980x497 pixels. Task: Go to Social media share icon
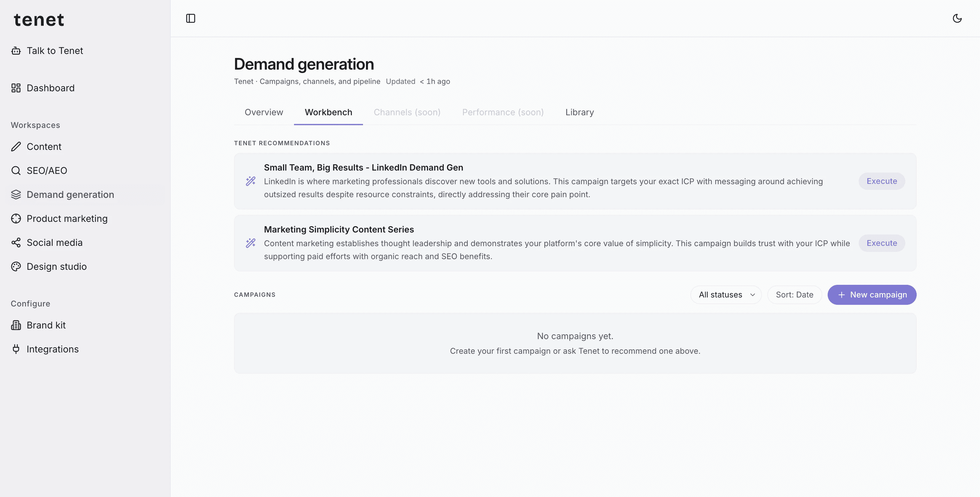pos(16,242)
